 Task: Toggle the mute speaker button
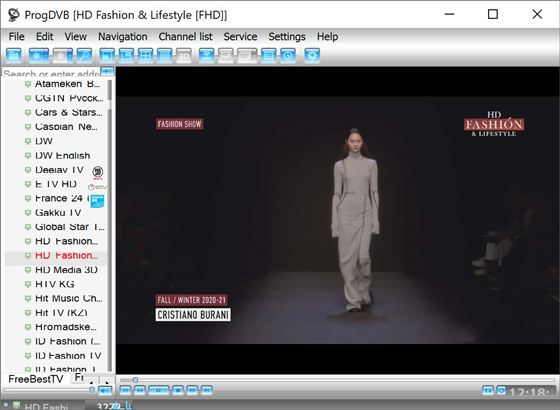coord(105,390)
